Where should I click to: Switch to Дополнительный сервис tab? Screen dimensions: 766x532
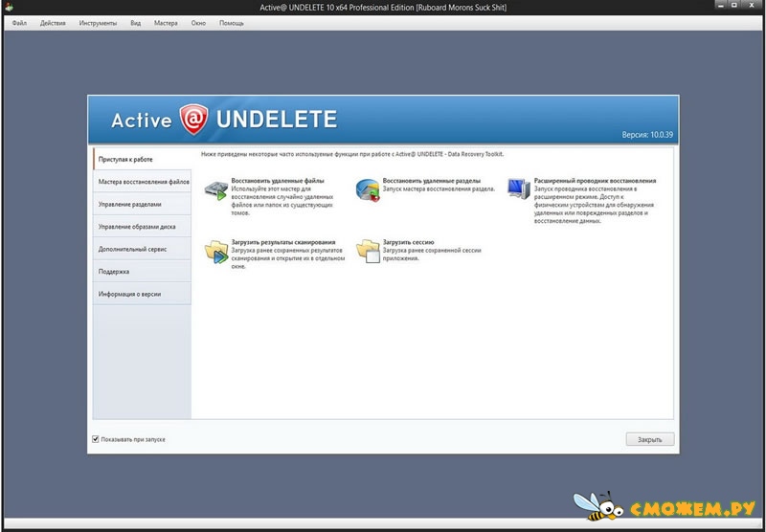pyautogui.click(x=142, y=249)
